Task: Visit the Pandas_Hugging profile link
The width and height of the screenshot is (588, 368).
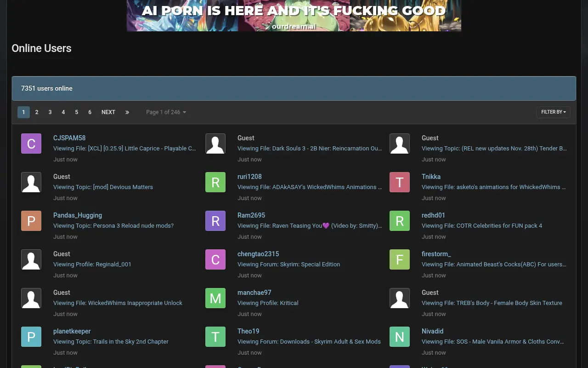Action: point(78,215)
